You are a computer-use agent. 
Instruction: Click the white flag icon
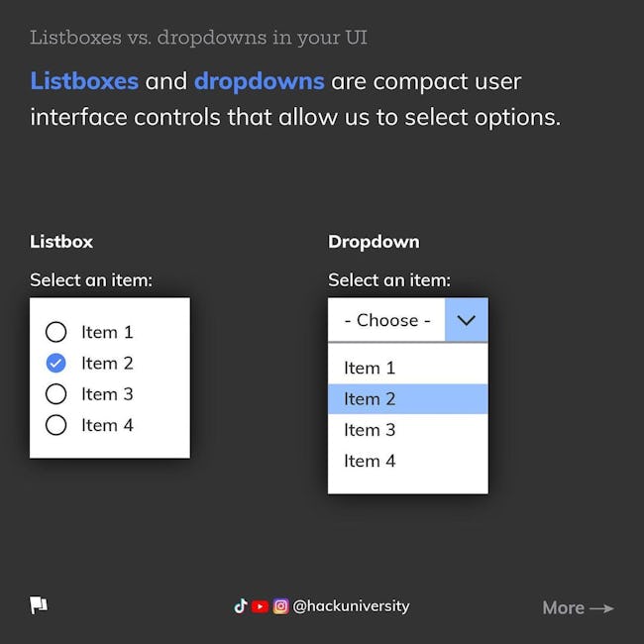39,605
